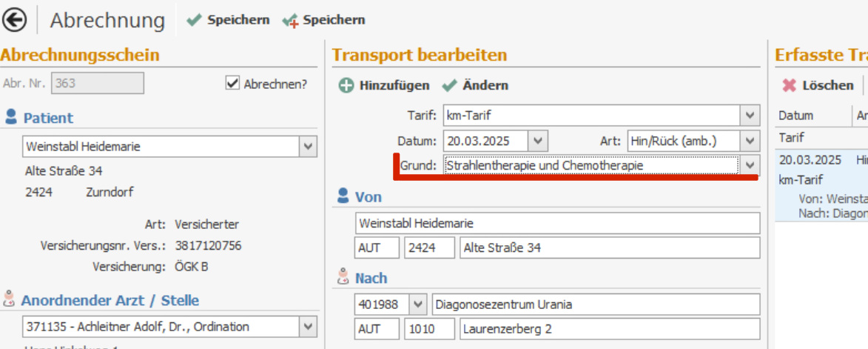Click the Anordnender Arzt doctor icon
The width and height of the screenshot is (868, 349).
coord(10,300)
